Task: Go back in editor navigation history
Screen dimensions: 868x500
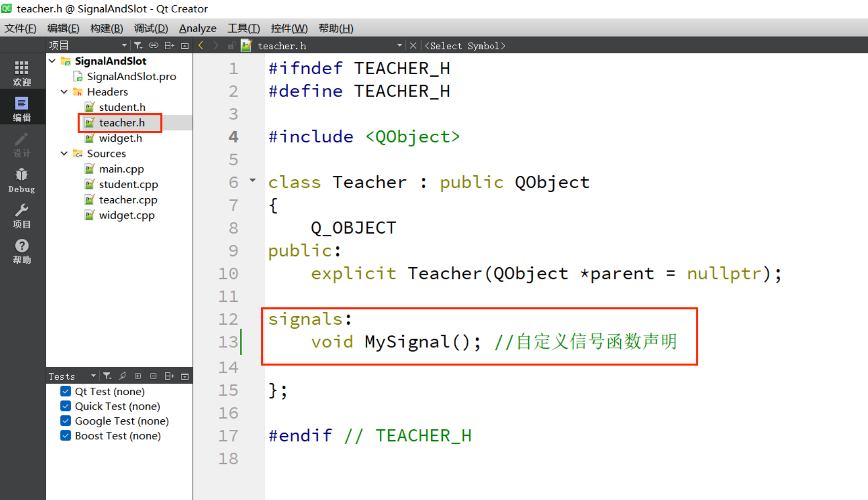Action: pos(201,46)
